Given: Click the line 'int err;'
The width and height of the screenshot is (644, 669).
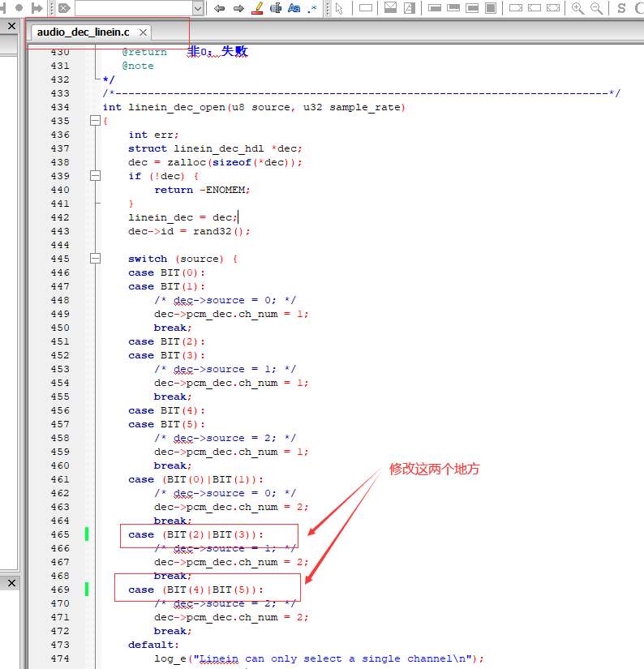Looking at the screenshot, I should [x=153, y=135].
